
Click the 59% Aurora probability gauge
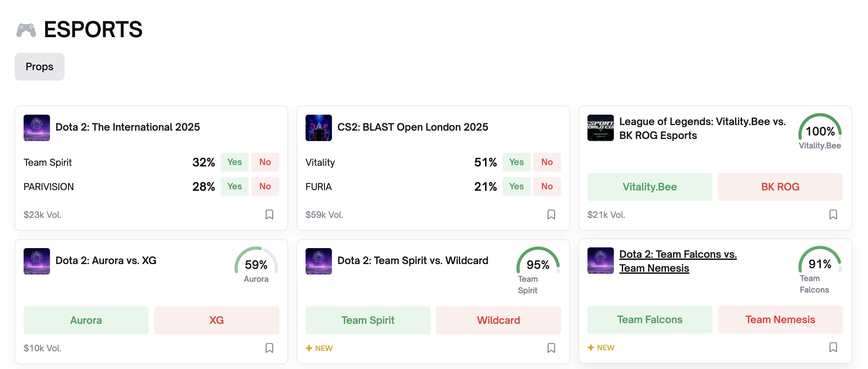256,265
